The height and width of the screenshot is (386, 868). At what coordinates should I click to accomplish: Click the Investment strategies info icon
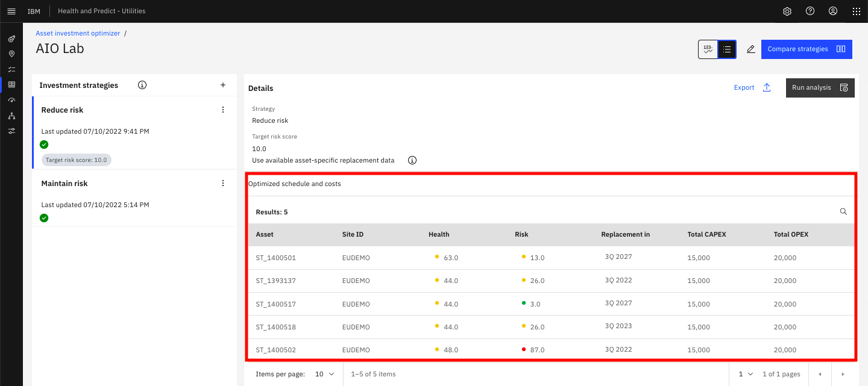142,86
